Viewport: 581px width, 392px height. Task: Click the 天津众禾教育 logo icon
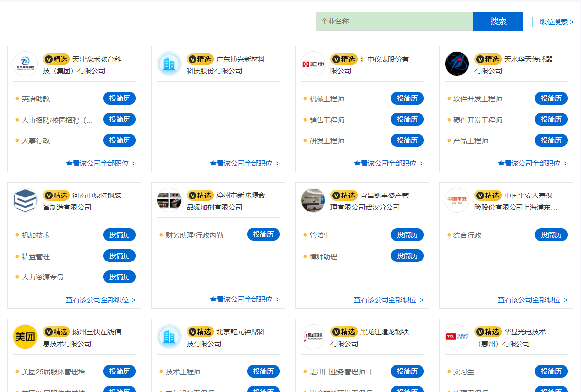(25, 64)
